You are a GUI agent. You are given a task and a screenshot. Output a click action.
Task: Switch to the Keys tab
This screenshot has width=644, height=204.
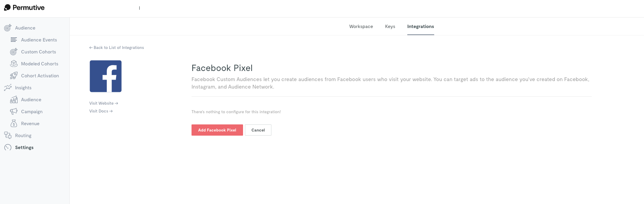pos(390,27)
